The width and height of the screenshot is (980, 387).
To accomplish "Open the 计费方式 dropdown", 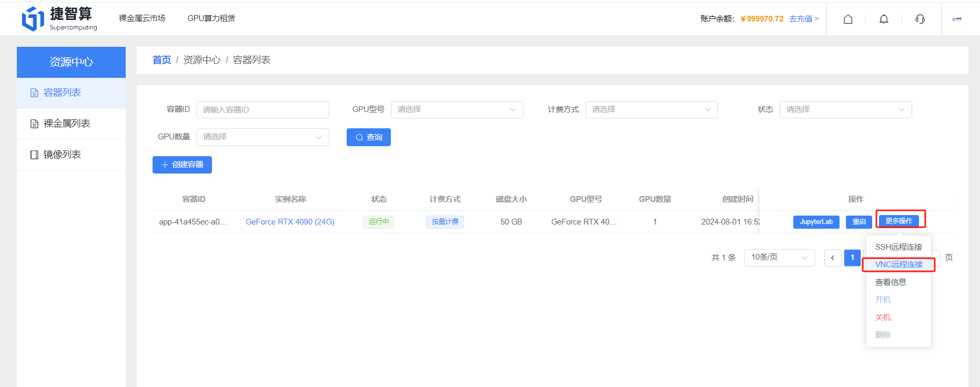I will (652, 109).
